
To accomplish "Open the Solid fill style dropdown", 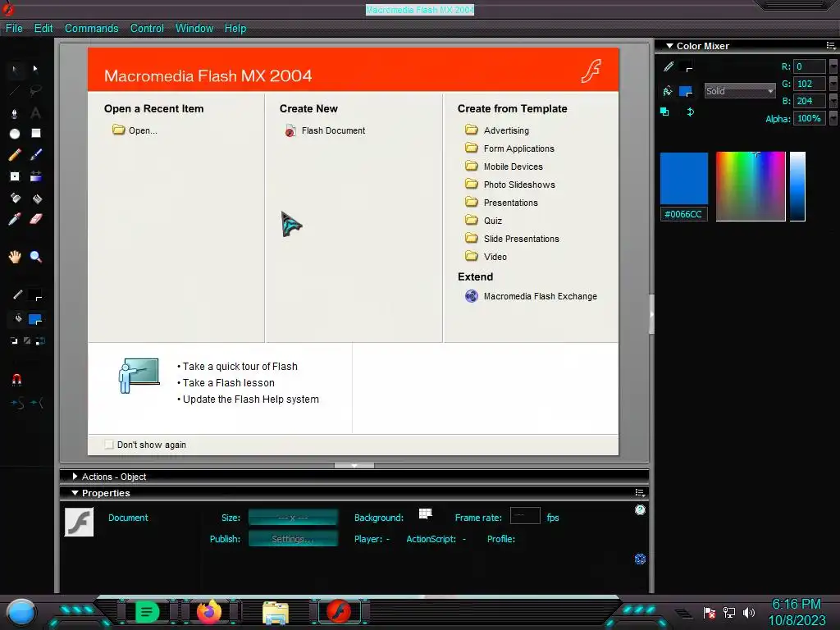I will point(740,91).
